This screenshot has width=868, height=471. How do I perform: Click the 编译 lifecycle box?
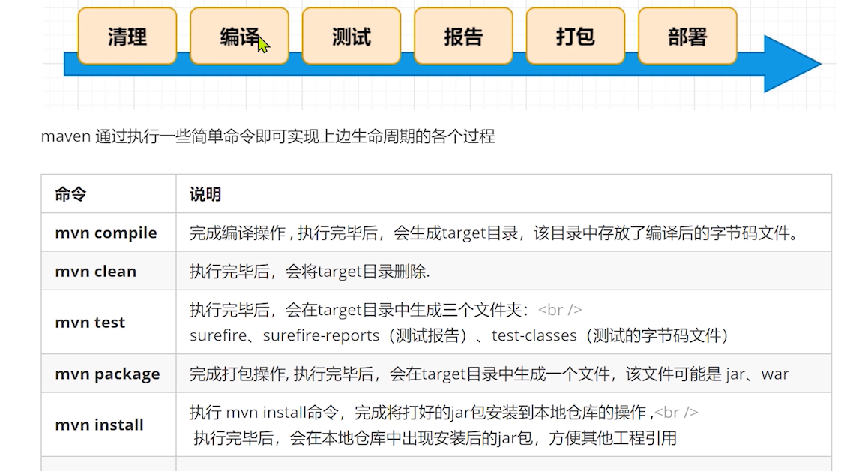pyautogui.click(x=239, y=37)
